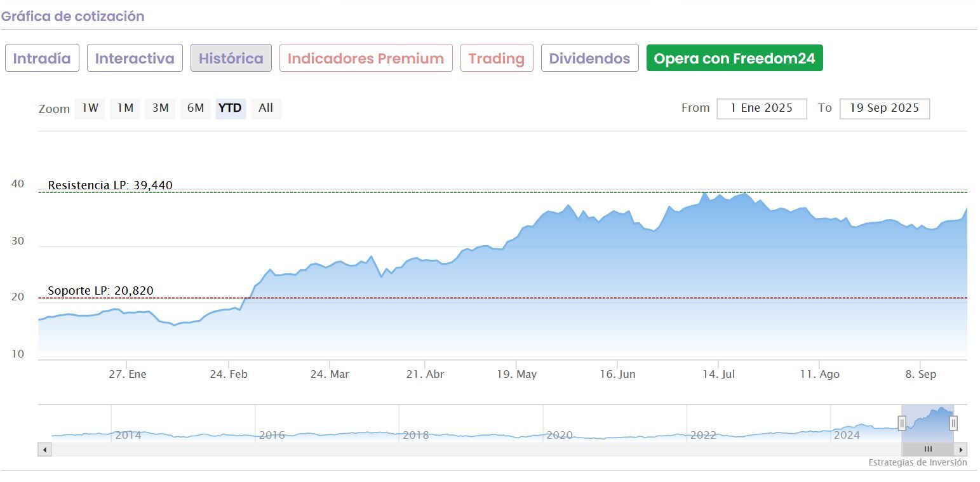
Task: Show All historical data range
Action: click(x=265, y=108)
